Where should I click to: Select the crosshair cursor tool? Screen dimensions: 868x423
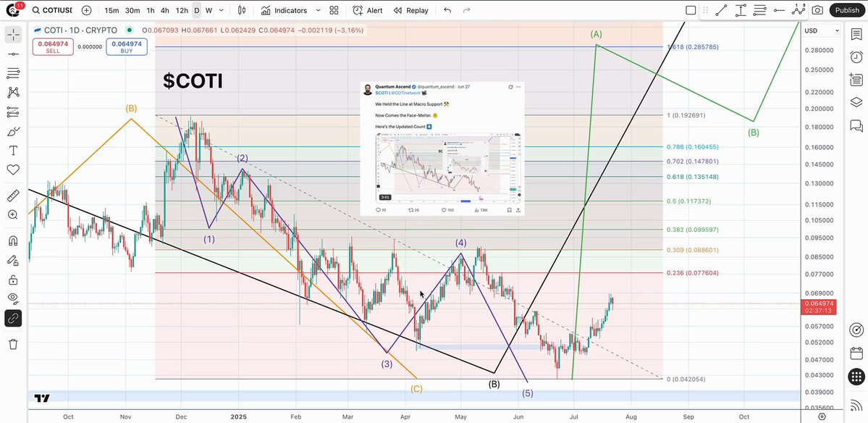(13, 35)
